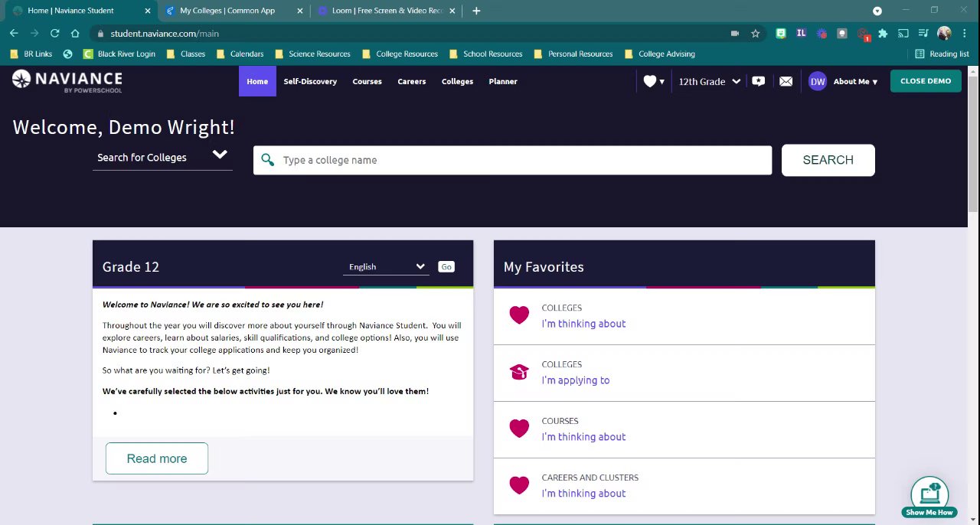Image resolution: width=980 pixels, height=525 pixels.
Task: Bookmark this page with star icon
Action: tap(756, 34)
